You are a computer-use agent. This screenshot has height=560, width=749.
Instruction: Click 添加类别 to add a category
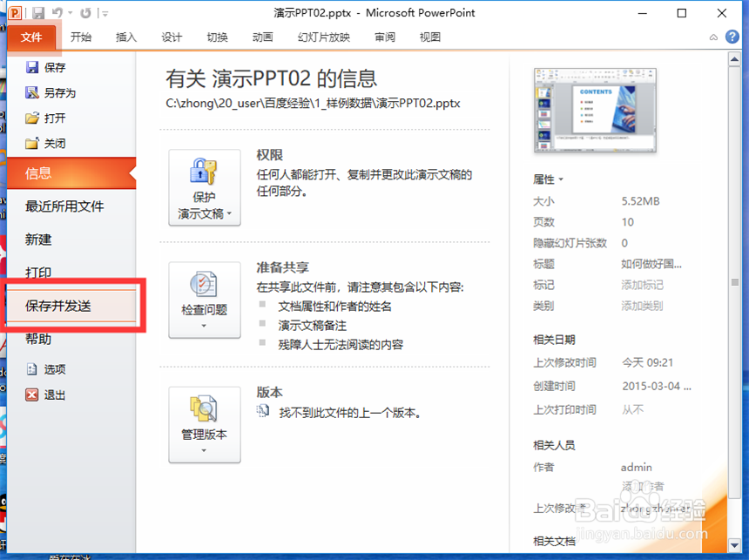click(642, 307)
